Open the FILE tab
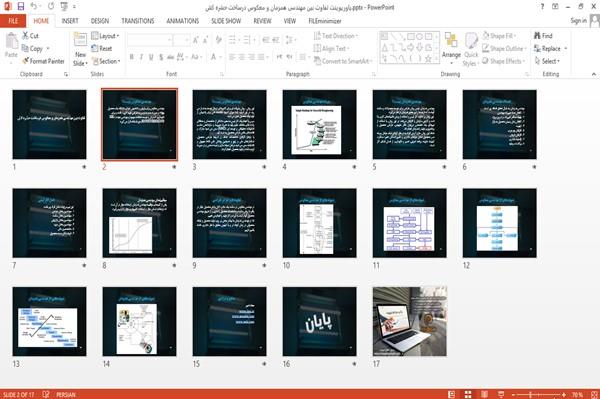The width and height of the screenshot is (600, 399). (x=13, y=21)
